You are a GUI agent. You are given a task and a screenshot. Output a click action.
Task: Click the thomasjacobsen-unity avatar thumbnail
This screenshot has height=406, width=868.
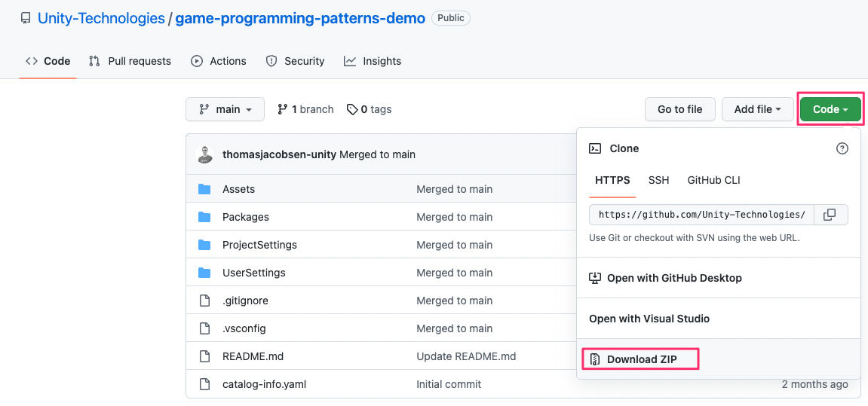tap(205, 155)
